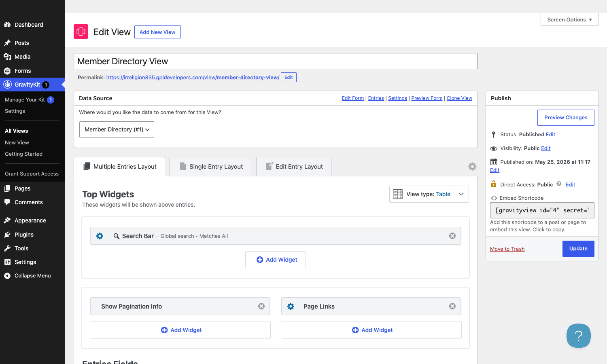The width and height of the screenshot is (607, 364).
Task: Click the Posts pin icon
Action: click(7, 43)
